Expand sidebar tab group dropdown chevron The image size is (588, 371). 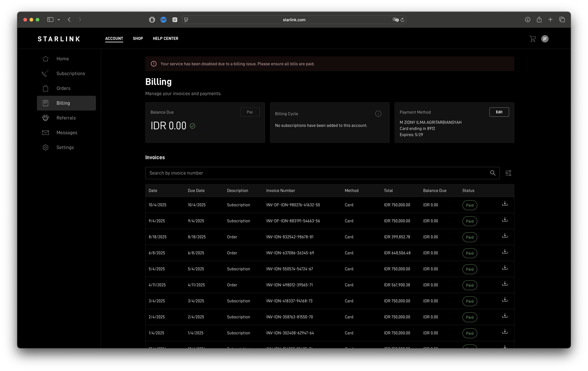coord(59,20)
